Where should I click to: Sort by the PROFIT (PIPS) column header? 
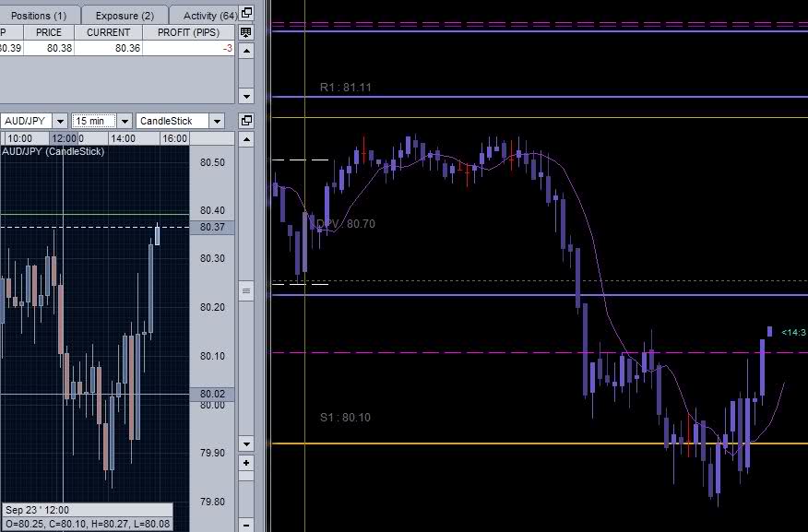pos(188,32)
